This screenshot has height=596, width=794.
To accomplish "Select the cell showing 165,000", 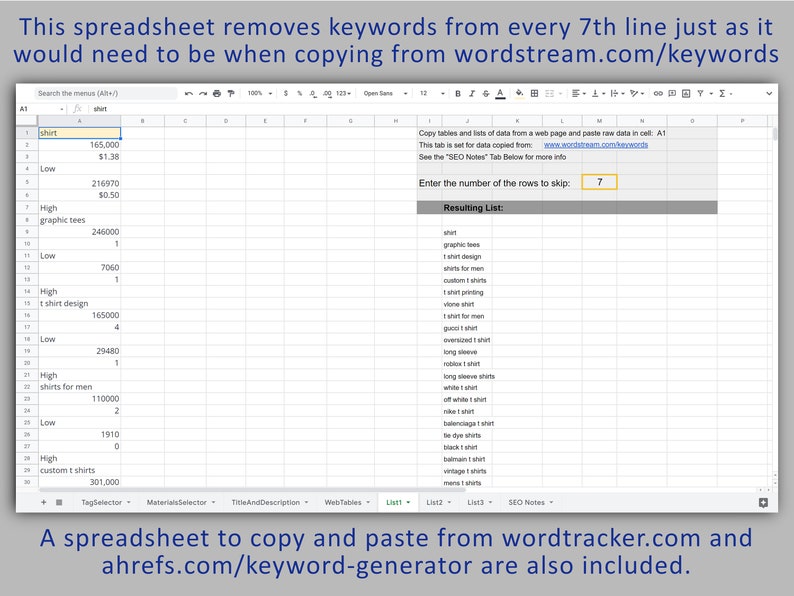I will [x=80, y=145].
